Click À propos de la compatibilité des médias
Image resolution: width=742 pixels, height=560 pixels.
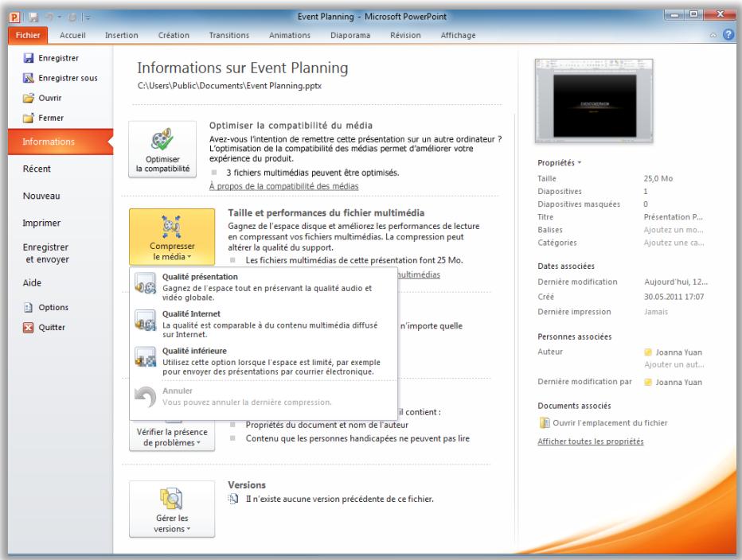coord(284,186)
